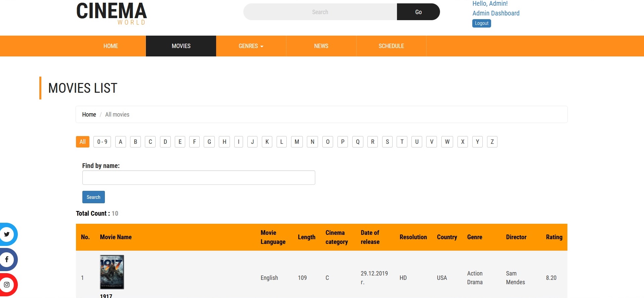Open the Twitter social link
Image resolution: width=644 pixels, height=298 pixels.
pyautogui.click(x=7, y=234)
